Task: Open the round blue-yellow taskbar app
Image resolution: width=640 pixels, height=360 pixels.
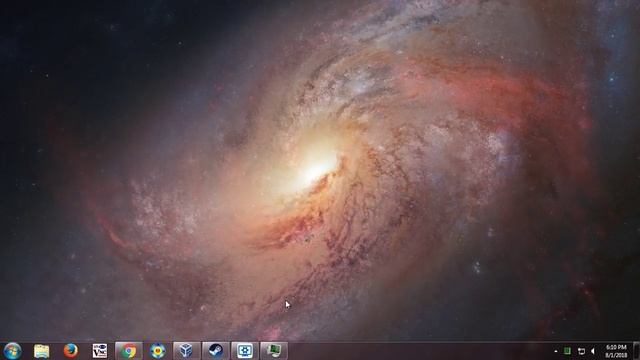Action: pos(158,351)
